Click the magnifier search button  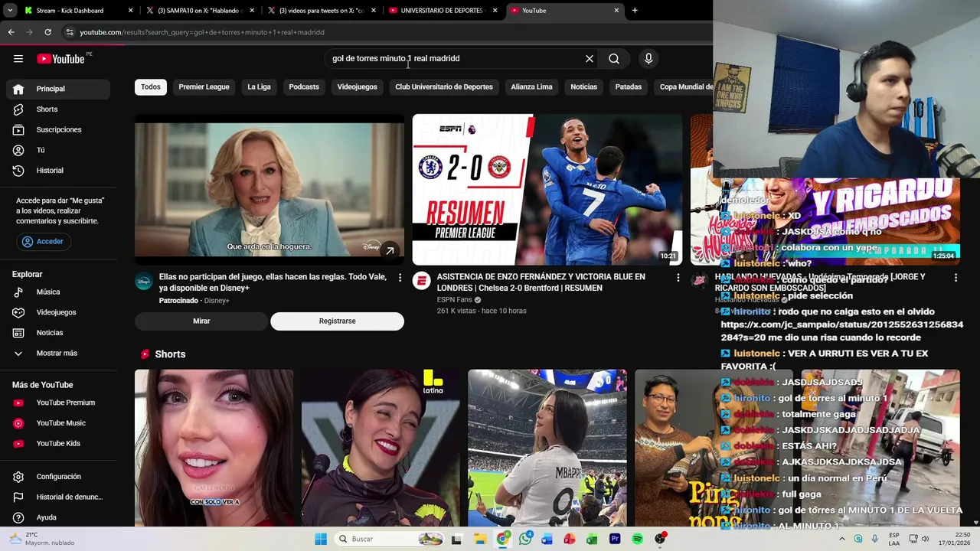(614, 59)
